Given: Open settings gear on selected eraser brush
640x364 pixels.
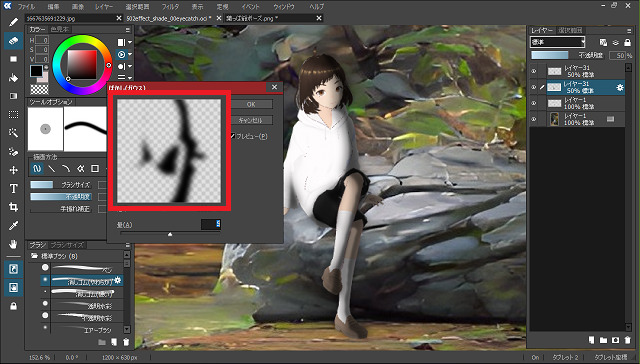Looking at the screenshot, I should (118, 280).
